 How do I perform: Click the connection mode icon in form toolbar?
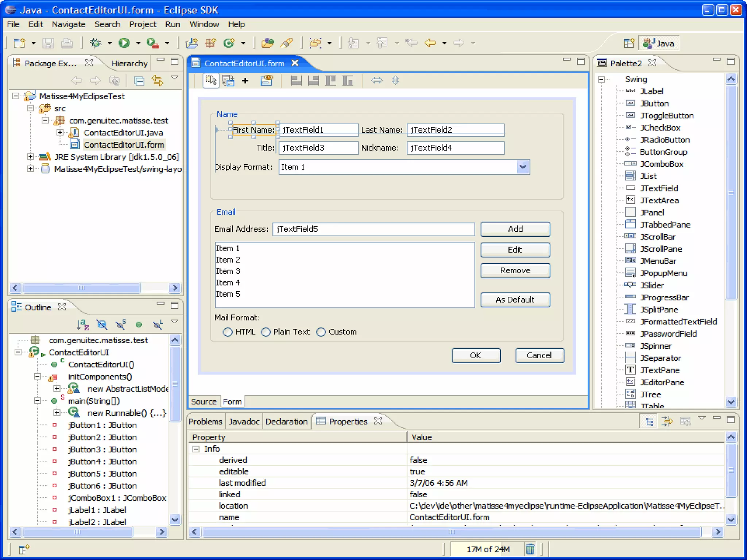pyautogui.click(x=228, y=80)
